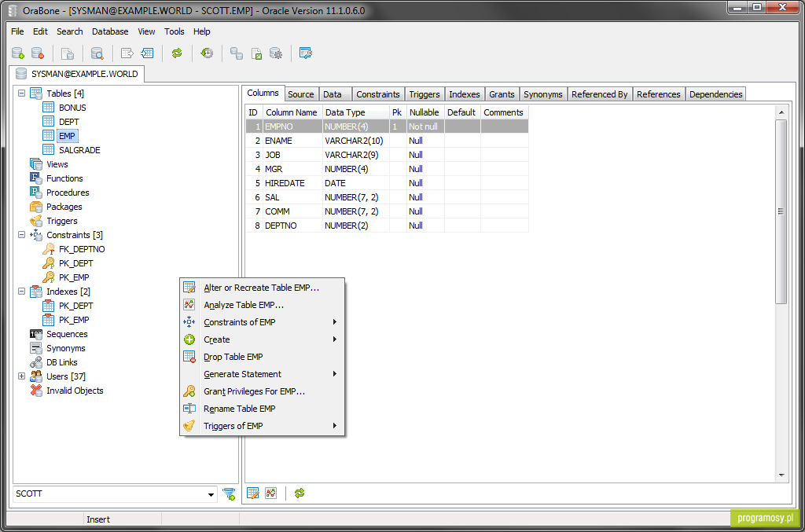Open the Grants tab
Viewport: 805px width, 532px height.
click(502, 94)
